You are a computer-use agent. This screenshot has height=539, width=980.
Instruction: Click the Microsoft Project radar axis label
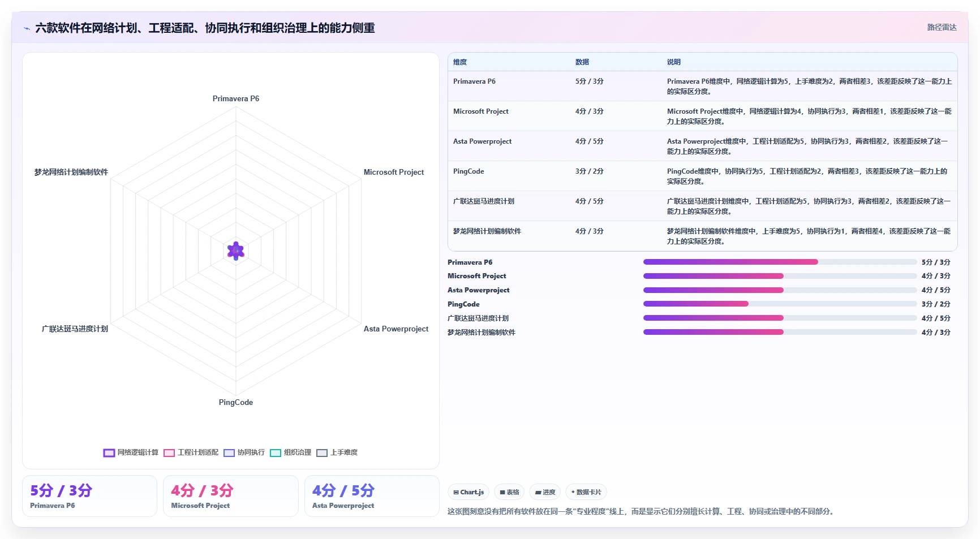click(394, 172)
